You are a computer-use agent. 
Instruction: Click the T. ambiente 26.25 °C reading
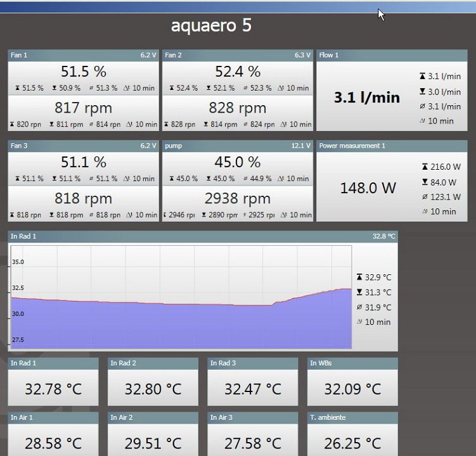pos(352,443)
